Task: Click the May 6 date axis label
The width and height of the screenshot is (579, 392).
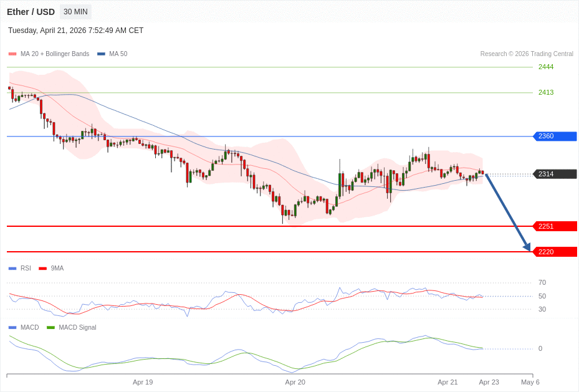Action: pyautogui.click(x=530, y=382)
